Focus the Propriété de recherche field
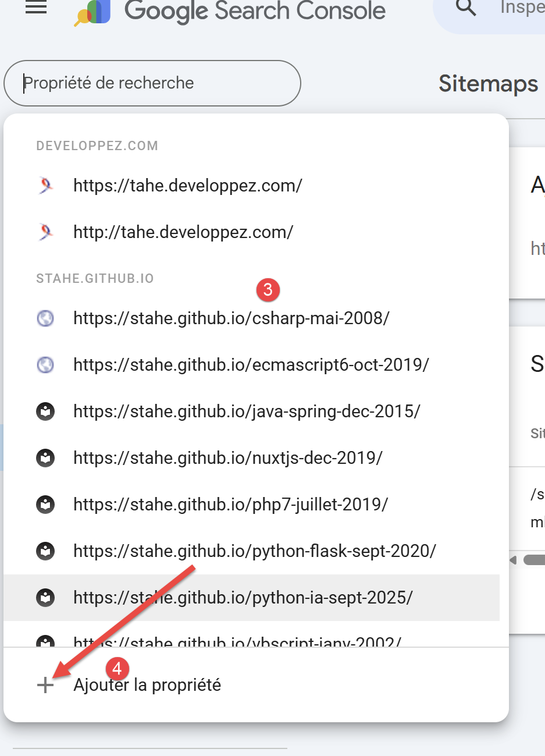Viewport: 545px width, 756px height. coord(152,83)
